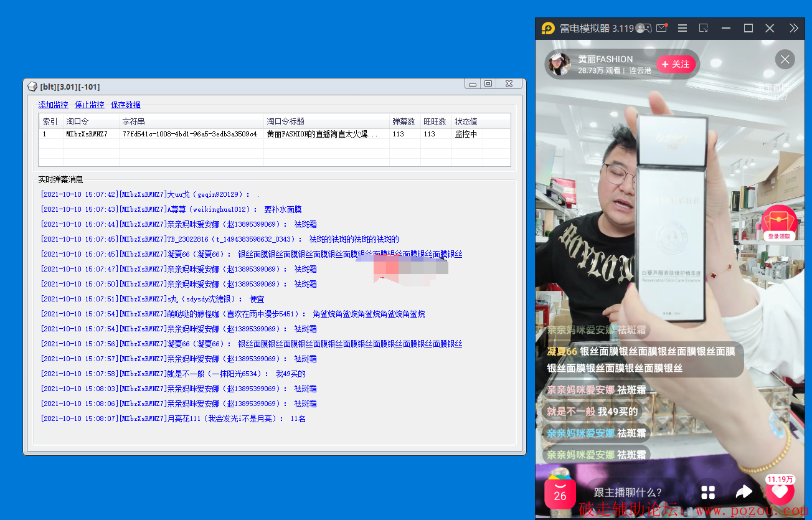
Task: Click the emulator resize window icon
Action: [x=704, y=28]
